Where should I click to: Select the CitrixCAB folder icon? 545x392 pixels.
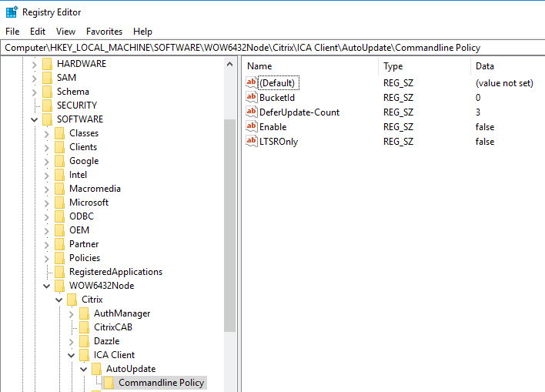pos(85,327)
